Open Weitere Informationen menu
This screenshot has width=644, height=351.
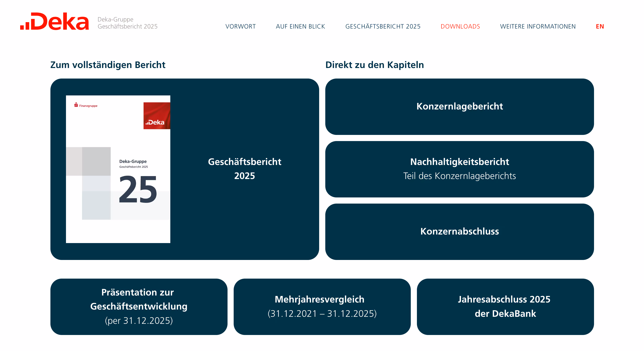click(x=538, y=27)
